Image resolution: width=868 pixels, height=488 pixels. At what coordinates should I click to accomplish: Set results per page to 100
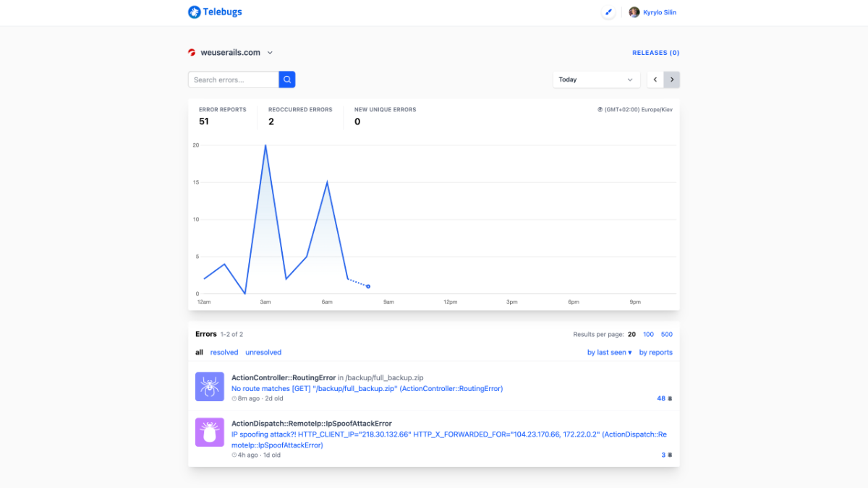pyautogui.click(x=648, y=334)
